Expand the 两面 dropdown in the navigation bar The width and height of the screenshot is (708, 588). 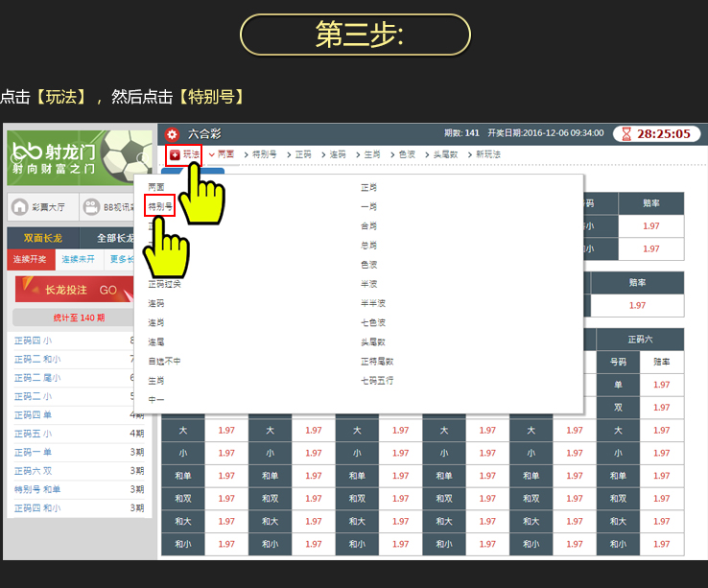click(x=221, y=154)
